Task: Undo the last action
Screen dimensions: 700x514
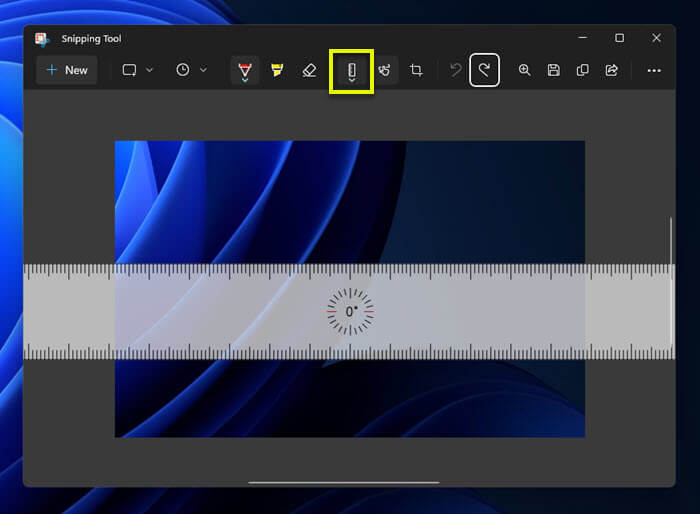Action: 455,70
